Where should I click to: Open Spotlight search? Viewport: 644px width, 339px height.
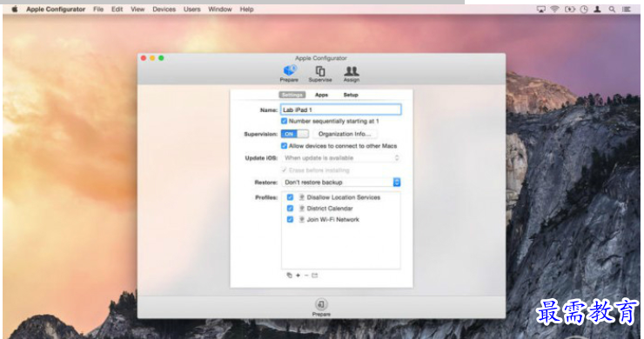point(612,9)
